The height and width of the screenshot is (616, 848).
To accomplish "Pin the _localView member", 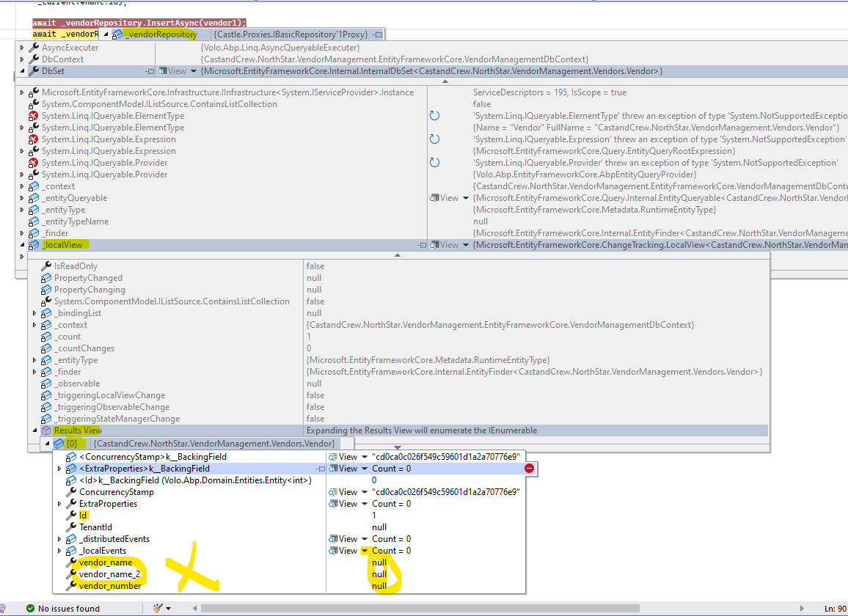I will coord(422,245).
